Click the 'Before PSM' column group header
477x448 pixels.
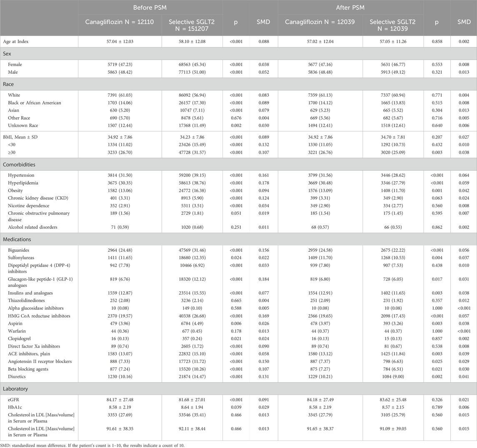150,8
